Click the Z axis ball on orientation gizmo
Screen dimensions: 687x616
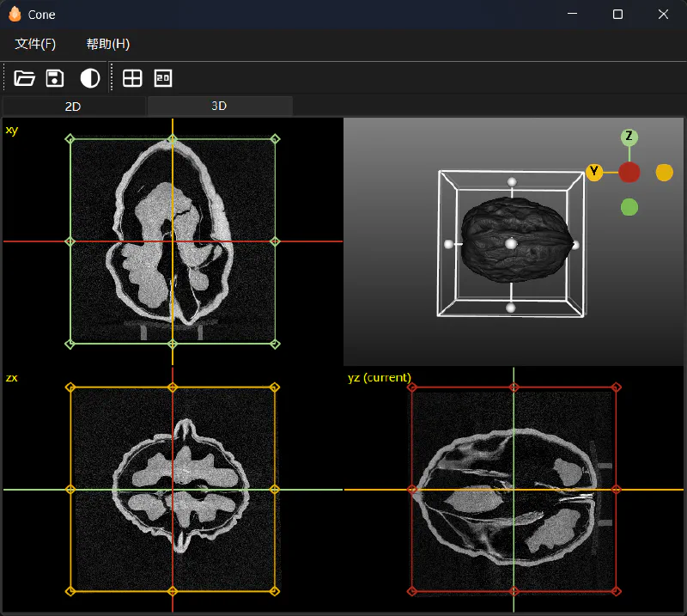[629, 137]
